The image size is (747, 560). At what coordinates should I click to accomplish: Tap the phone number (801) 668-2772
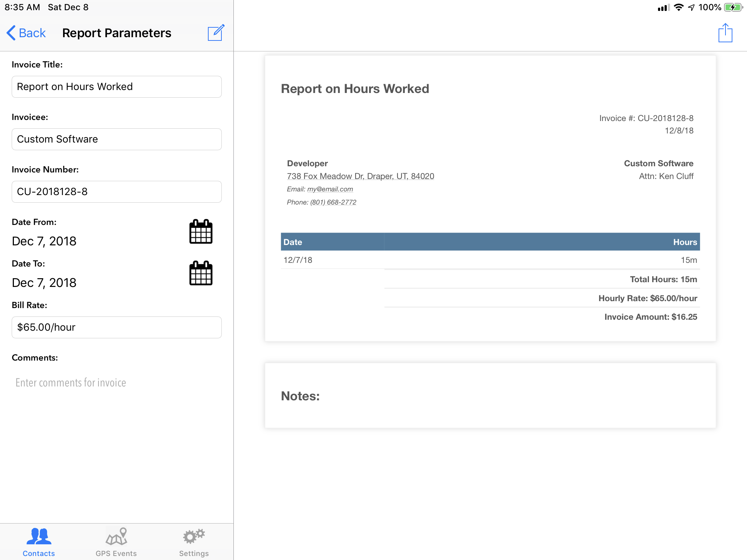[333, 202]
